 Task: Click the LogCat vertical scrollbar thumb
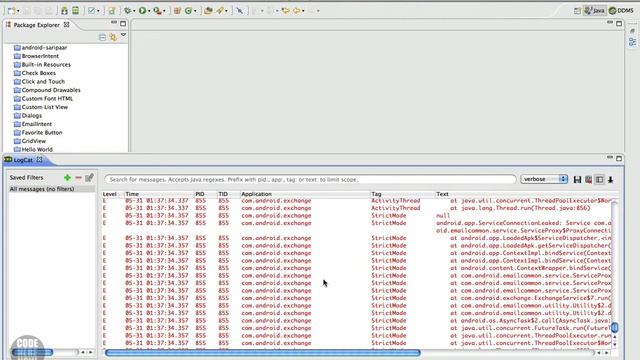pos(615,327)
